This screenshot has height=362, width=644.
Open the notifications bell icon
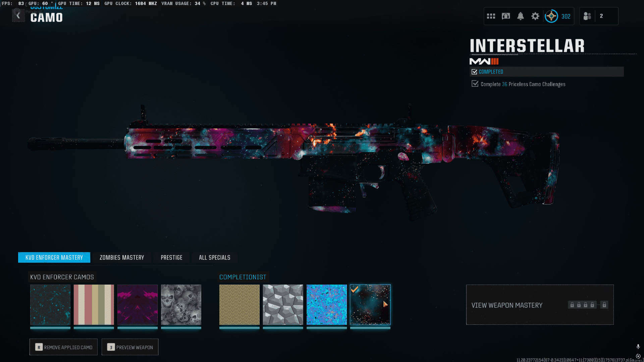[521, 16]
